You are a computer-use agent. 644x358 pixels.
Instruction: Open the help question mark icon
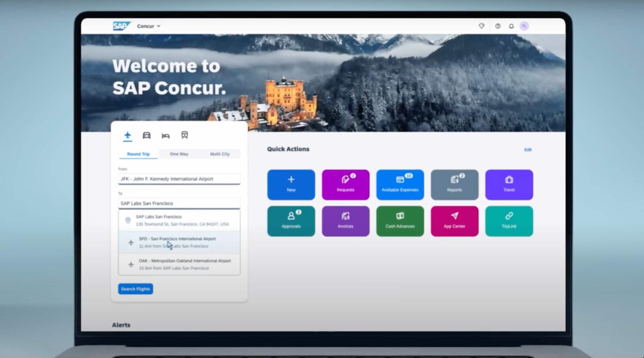click(x=498, y=26)
